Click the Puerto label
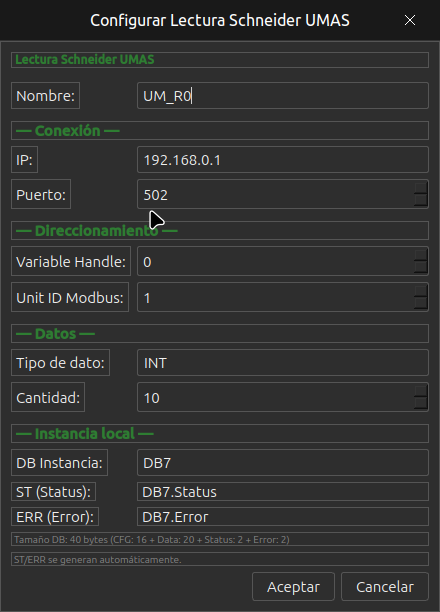This screenshot has height=612, width=440. [x=41, y=194]
